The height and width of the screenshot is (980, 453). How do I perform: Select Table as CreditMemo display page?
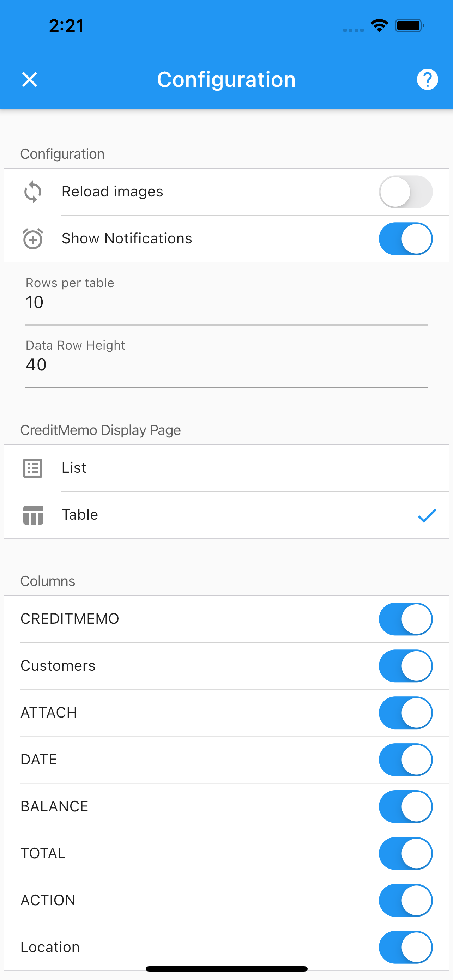pos(226,515)
